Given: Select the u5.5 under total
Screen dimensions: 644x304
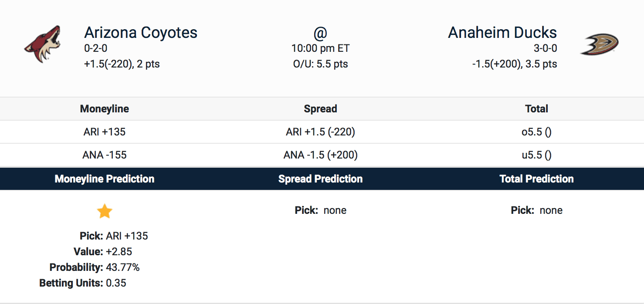Looking at the screenshot, I should pos(536,155).
